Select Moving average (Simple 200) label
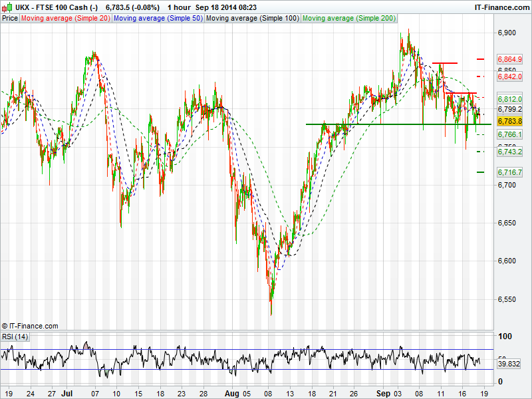 (x=347, y=19)
